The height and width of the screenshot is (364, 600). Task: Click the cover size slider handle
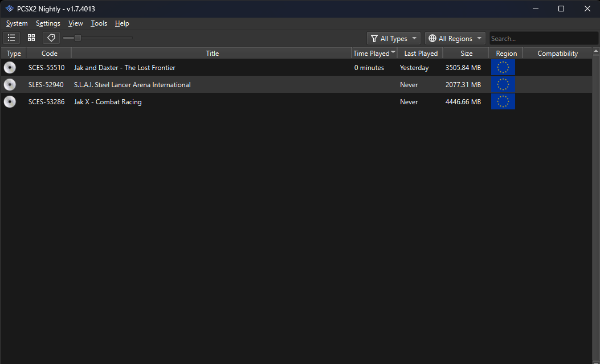(x=77, y=38)
